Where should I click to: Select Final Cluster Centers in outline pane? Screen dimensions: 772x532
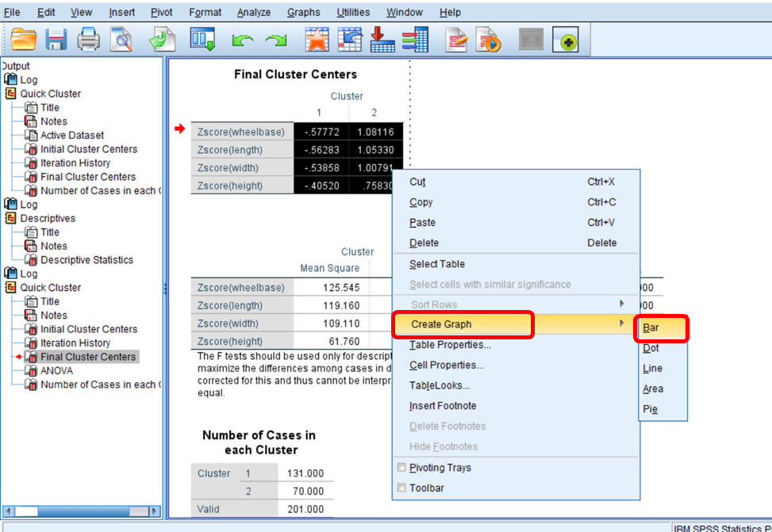(87, 356)
